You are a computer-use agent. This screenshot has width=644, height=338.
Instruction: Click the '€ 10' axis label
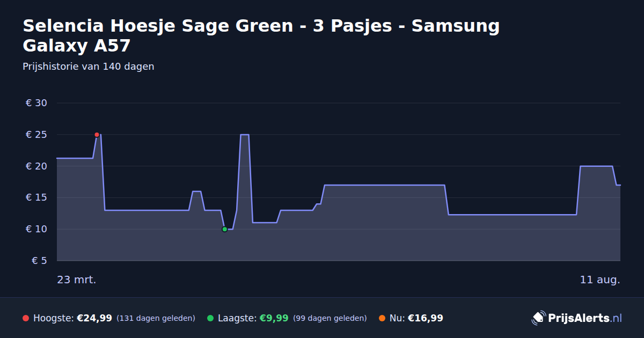point(36,229)
